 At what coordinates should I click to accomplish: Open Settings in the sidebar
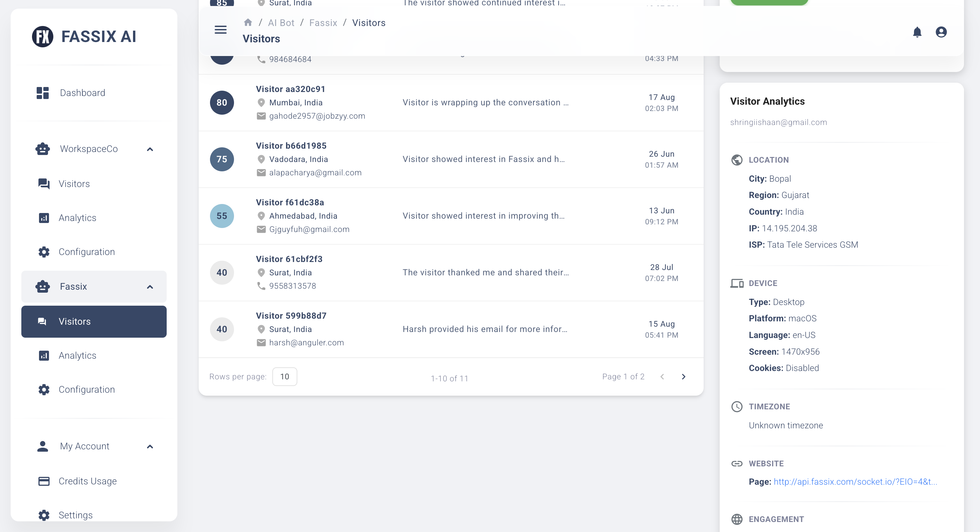76,515
